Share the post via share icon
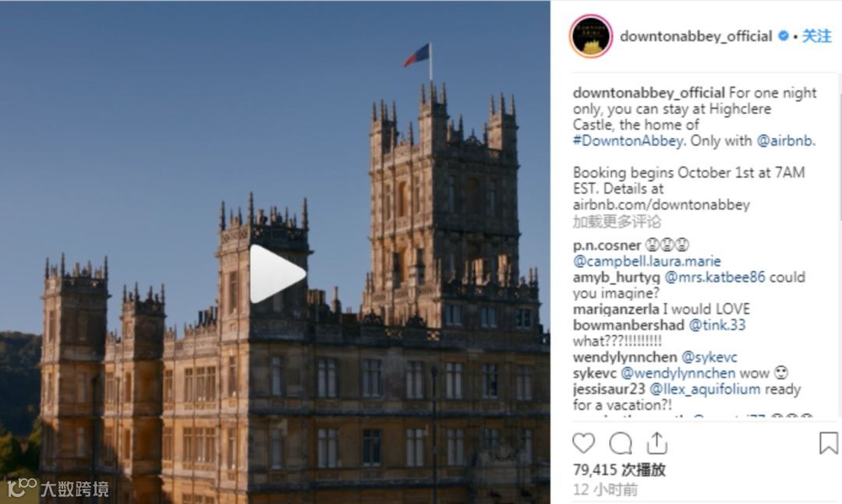 click(656, 442)
